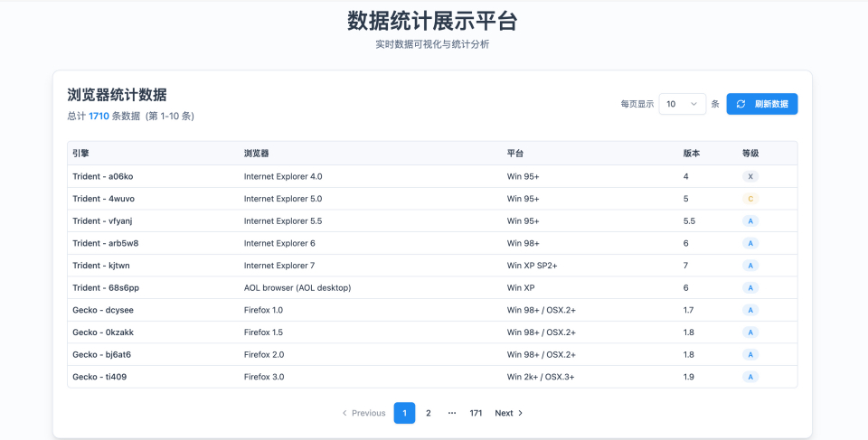Expand page size selector via its chevron arrow
This screenshot has height=440, width=868.
[694, 104]
